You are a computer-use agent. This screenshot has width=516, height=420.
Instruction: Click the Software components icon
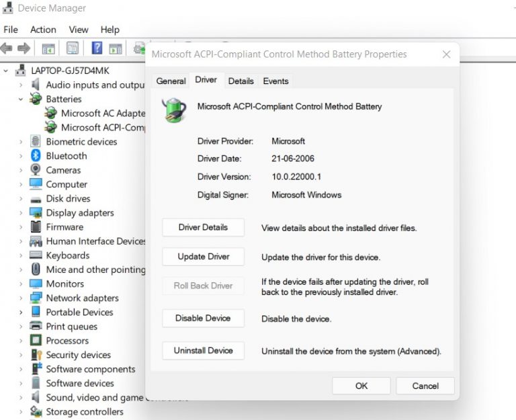click(36, 369)
